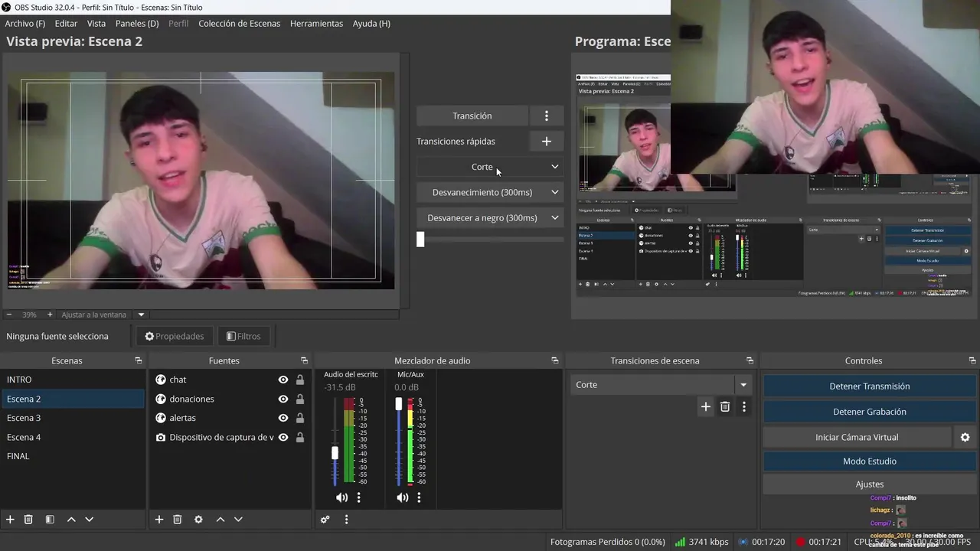Open Ajustes from Controles
The height and width of the screenshot is (551, 980).
tap(870, 484)
